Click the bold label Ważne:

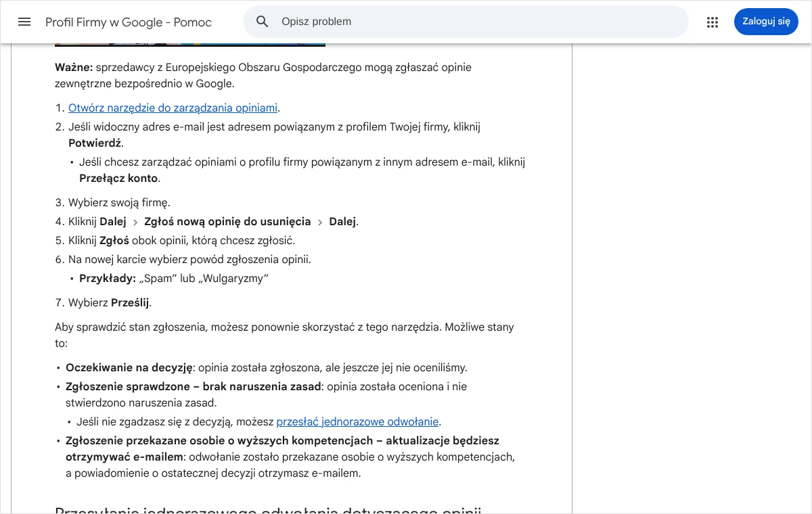[x=74, y=68]
